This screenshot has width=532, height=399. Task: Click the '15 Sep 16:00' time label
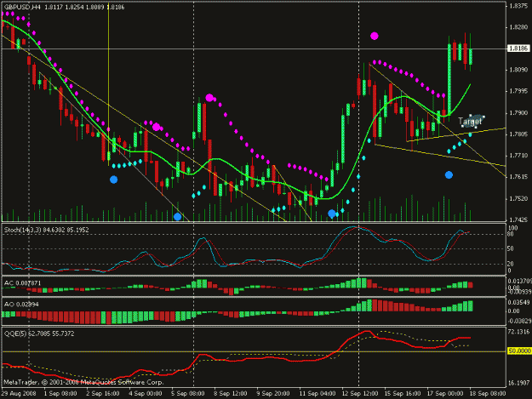pos(403,394)
